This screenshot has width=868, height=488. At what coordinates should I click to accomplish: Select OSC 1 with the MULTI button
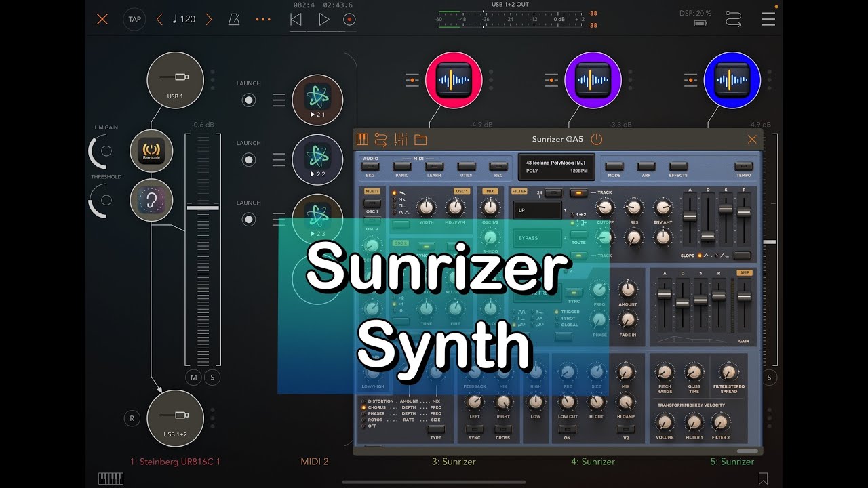372,203
